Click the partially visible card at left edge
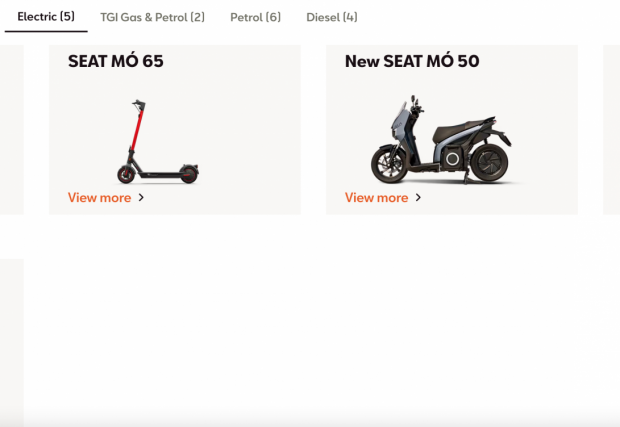Image resolution: width=620 pixels, height=427 pixels. (x=12, y=130)
